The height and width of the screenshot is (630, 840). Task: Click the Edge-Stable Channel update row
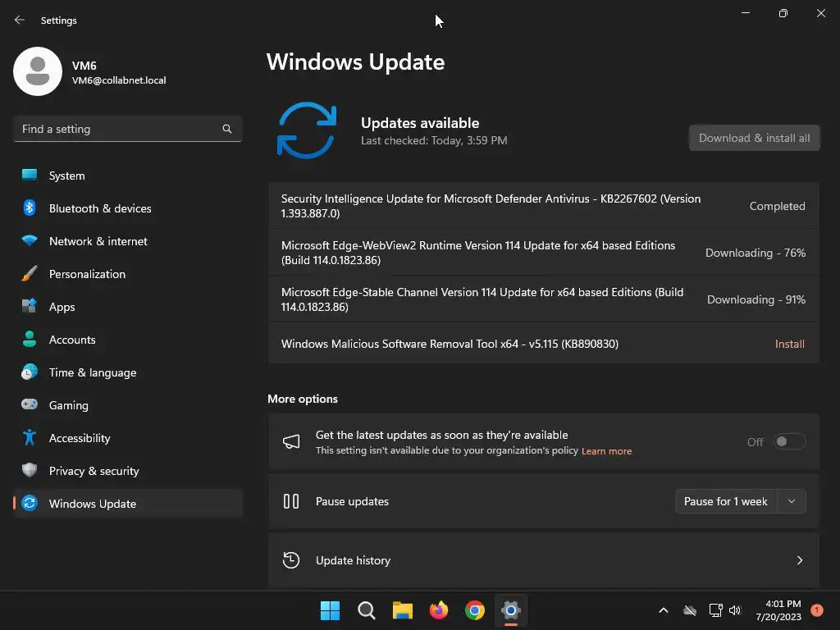pyautogui.click(x=543, y=299)
